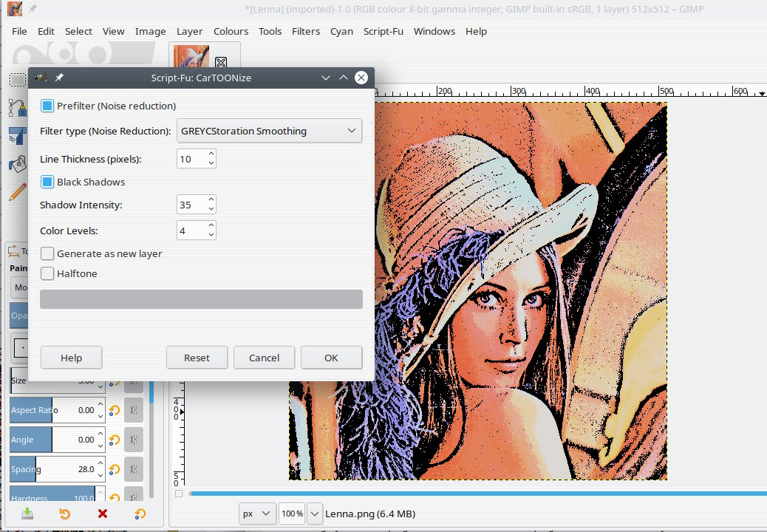The width and height of the screenshot is (767, 532).
Task: Save tool preset with green arrow icon
Action: tap(27, 514)
